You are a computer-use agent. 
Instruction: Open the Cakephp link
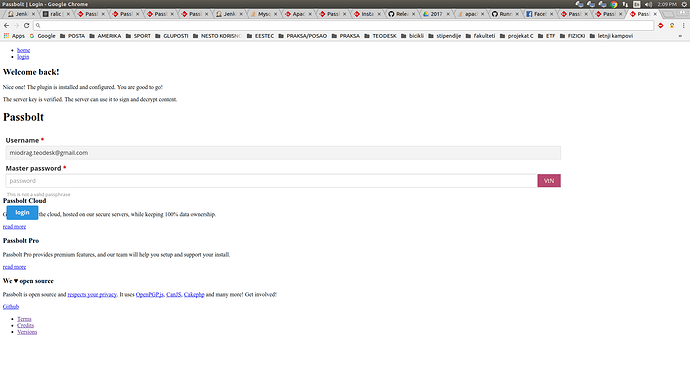click(x=194, y=294)
